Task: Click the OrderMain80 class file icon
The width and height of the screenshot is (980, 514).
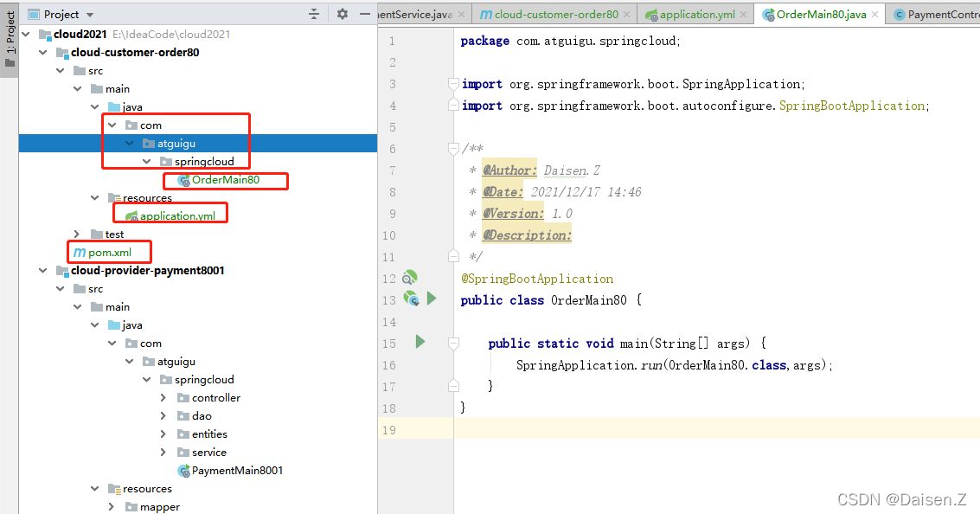Action: click(183, 180)
